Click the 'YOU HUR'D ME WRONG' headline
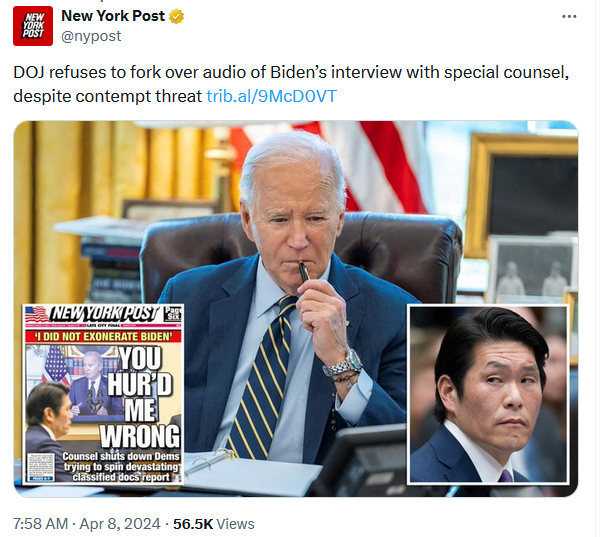605x537 pixels. click(140, 397)
